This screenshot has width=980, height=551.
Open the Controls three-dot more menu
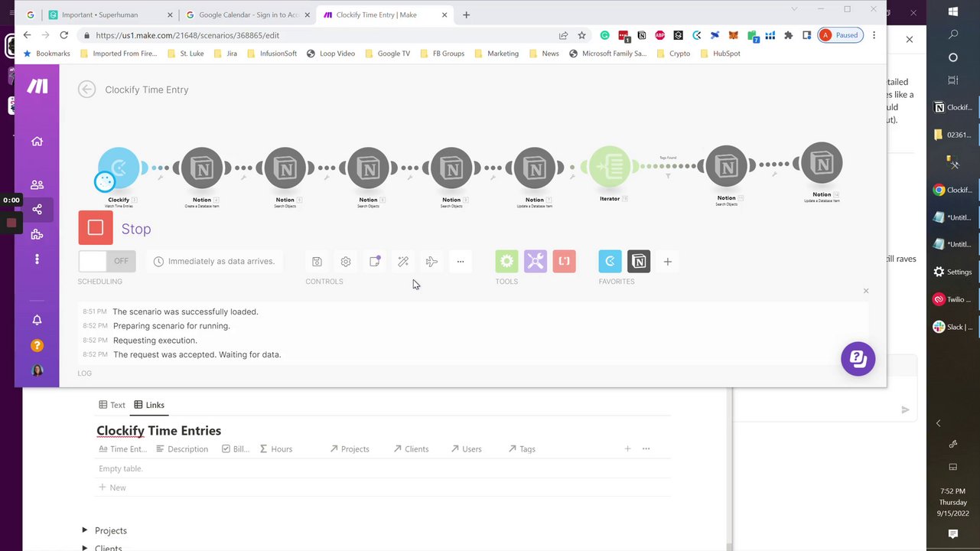point(461,262)
